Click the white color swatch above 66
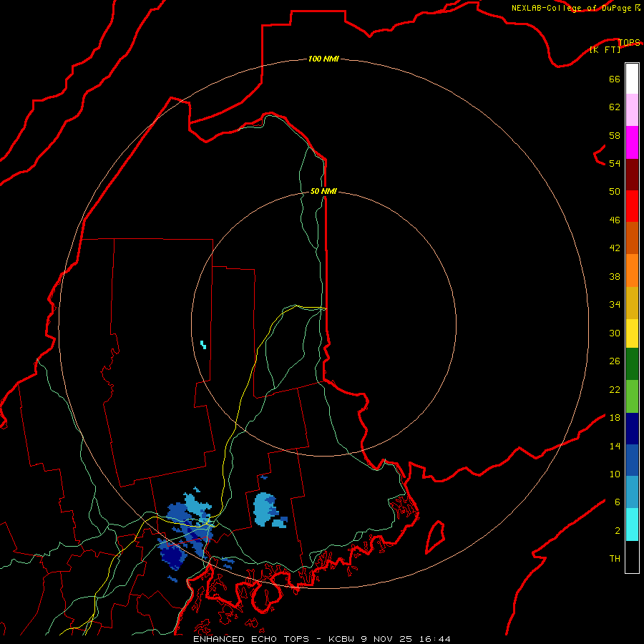The width and height of the screenshot is (644, 644). 632,79
